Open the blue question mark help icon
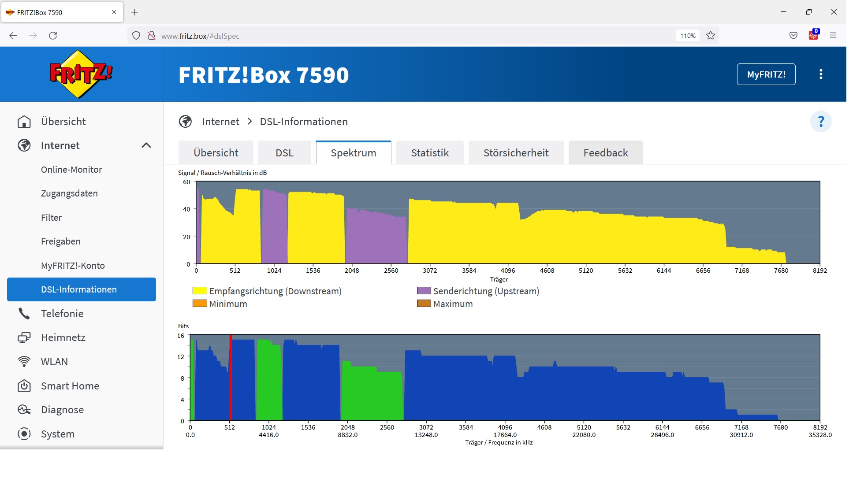864x504 pixels. pos(821,122)
